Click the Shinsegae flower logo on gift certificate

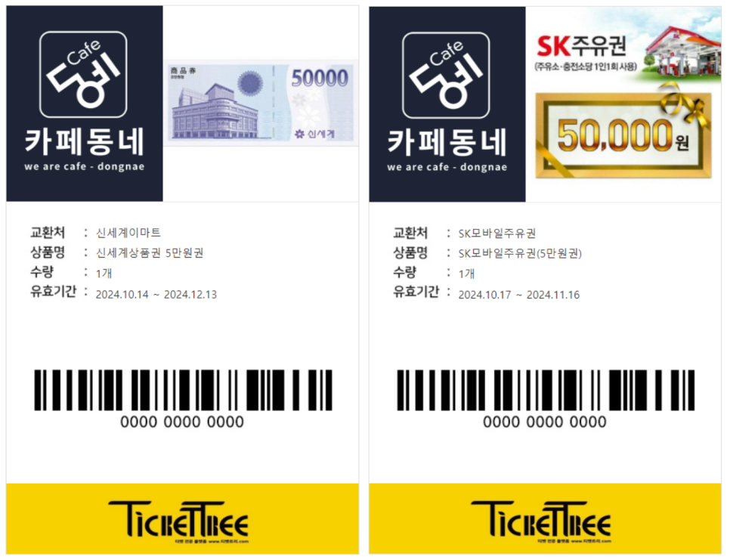tap(299, 134)
